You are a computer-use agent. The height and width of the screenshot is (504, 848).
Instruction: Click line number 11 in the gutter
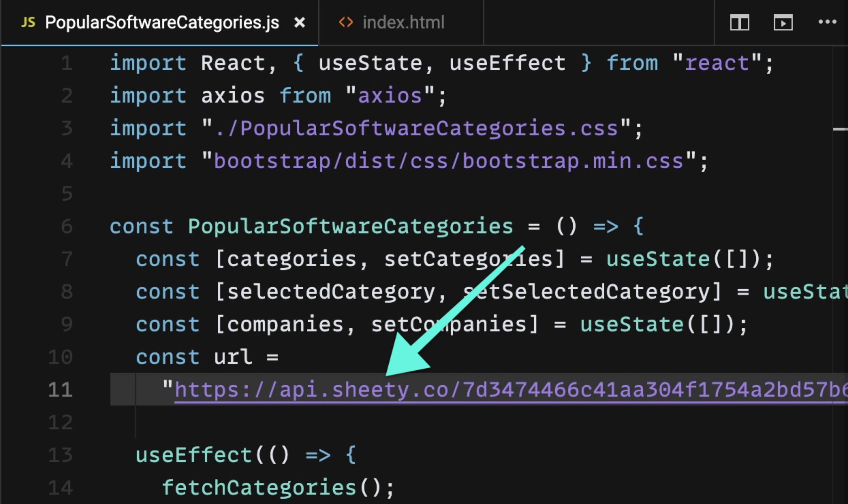point(60,390)
